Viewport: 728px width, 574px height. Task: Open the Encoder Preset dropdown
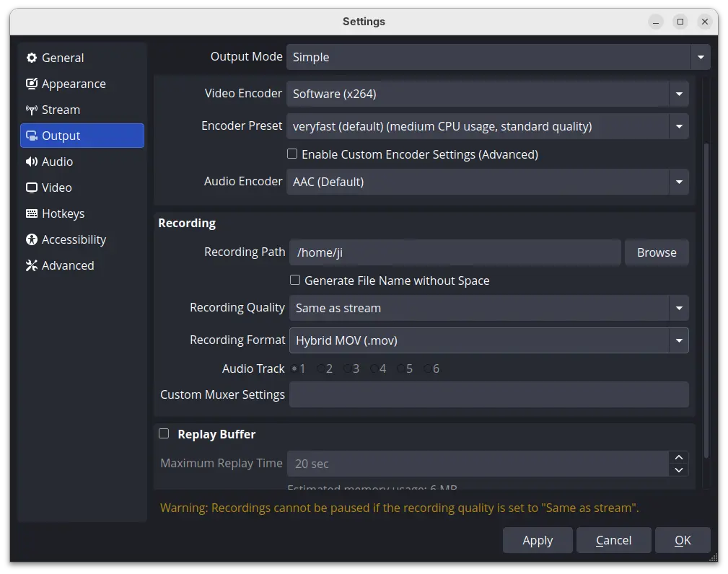pyautogui.click(x=488, y=126)
